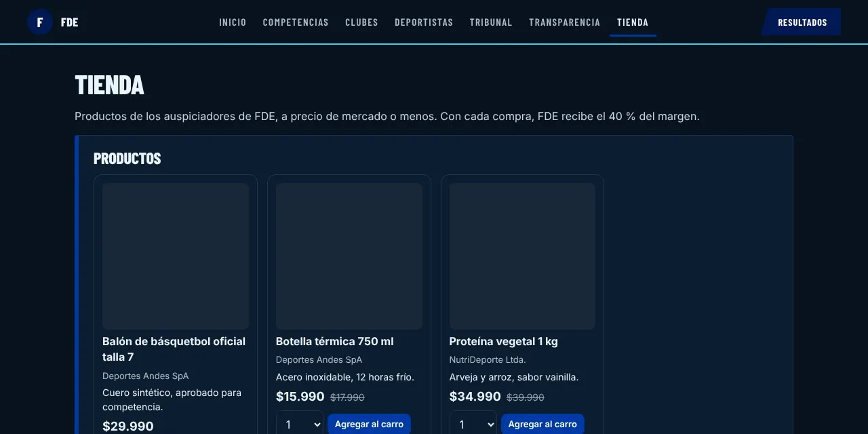Click the $15.990 price
868x434 pixels.
tap(300, 397)
